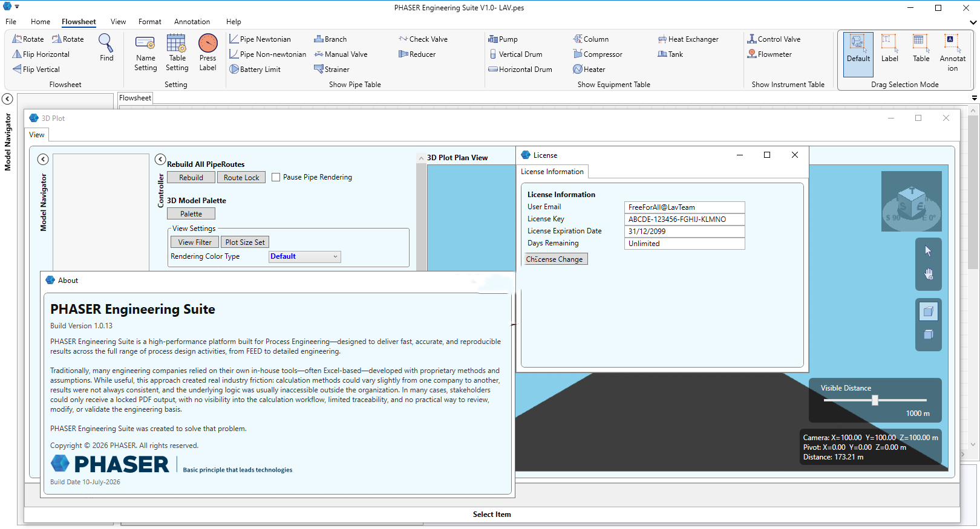Insert a Heater
Viewport: 980px width, 529px height.
pyautogui.click(x=589, y=70)
